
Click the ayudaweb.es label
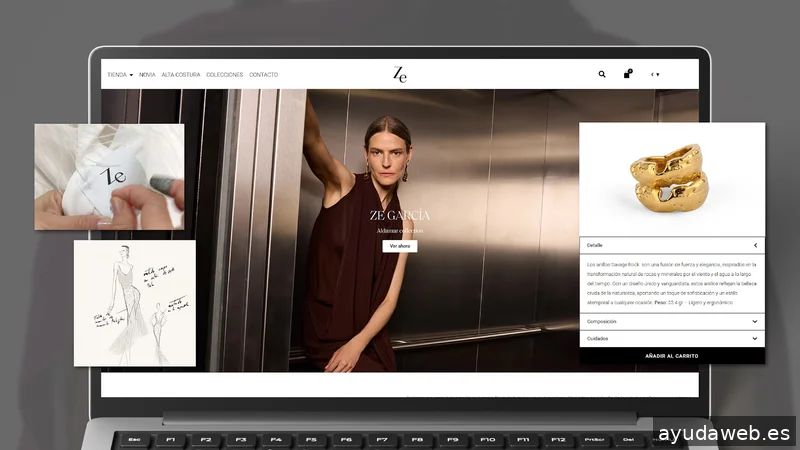tap(724, 433)
